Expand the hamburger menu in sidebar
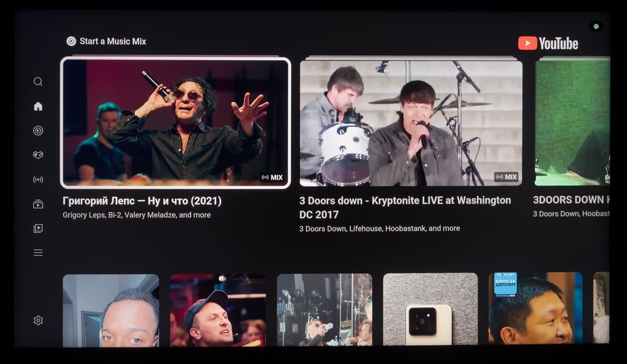This screenshot has width=627, height=364. click(38, 253)
